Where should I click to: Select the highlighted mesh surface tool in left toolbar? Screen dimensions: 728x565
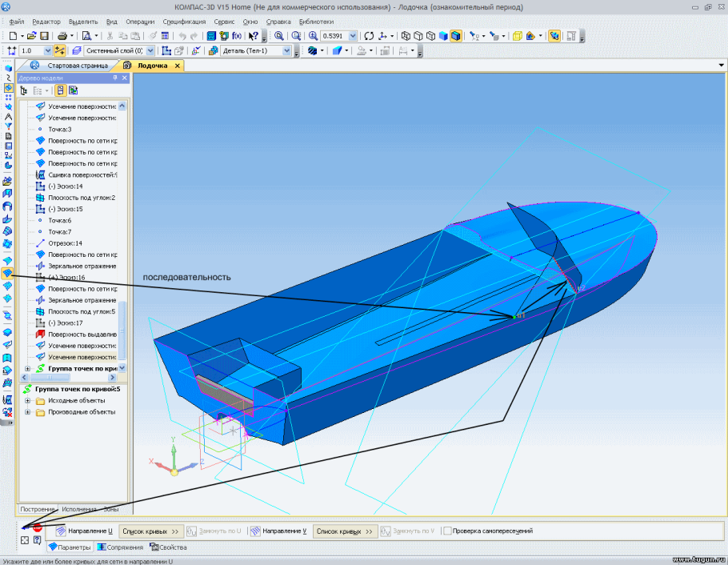tap(8, 274)
